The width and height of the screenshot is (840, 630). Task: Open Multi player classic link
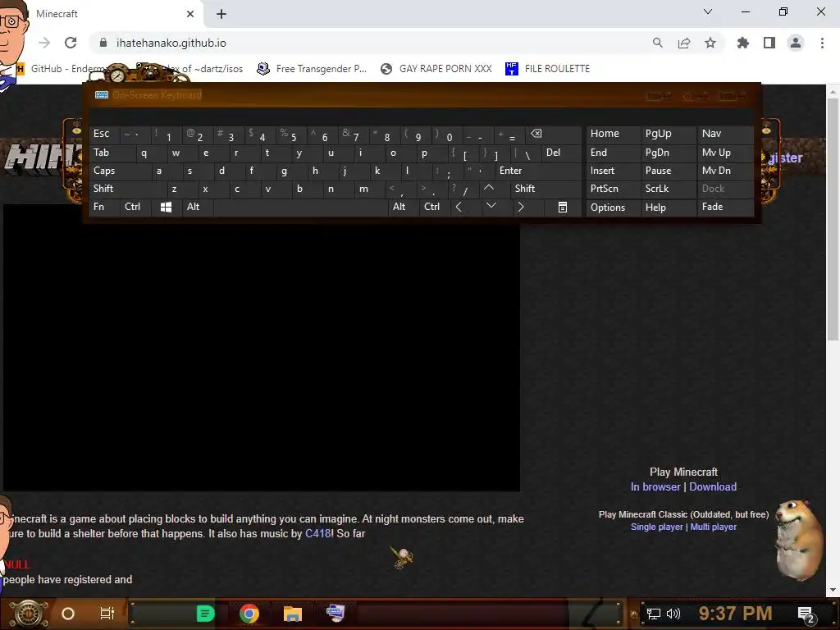coord(713,527)
